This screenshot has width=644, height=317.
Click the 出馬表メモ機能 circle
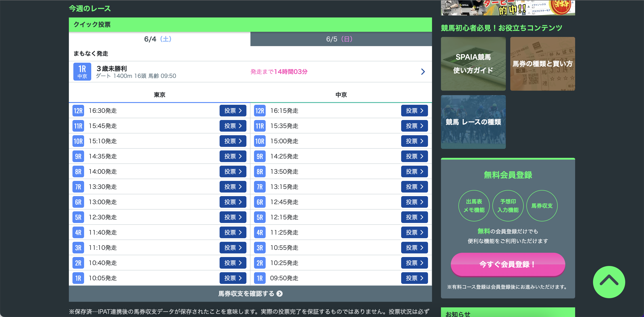point(474,206)
